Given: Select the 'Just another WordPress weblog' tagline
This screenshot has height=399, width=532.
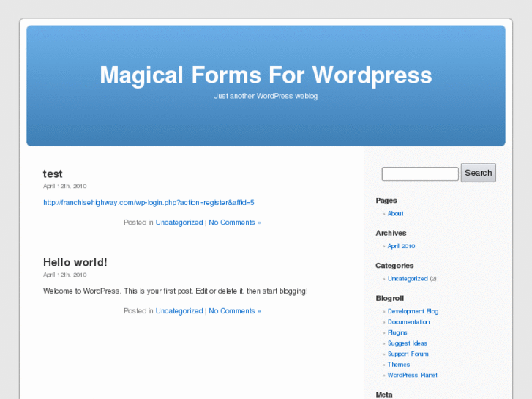Looking at the screenshot, I should pyautogui.click(x=266, y=96).
